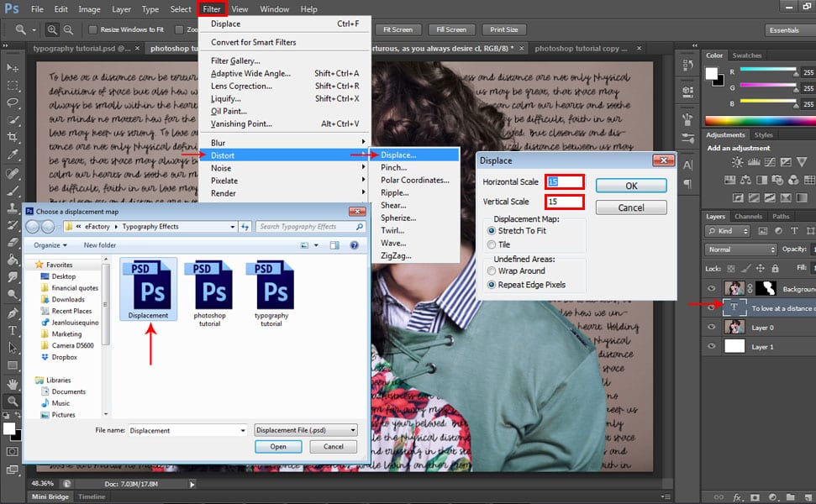The image size is (816, 504).
Task: Switch to the Swatches tab
Action: (746, 55)
